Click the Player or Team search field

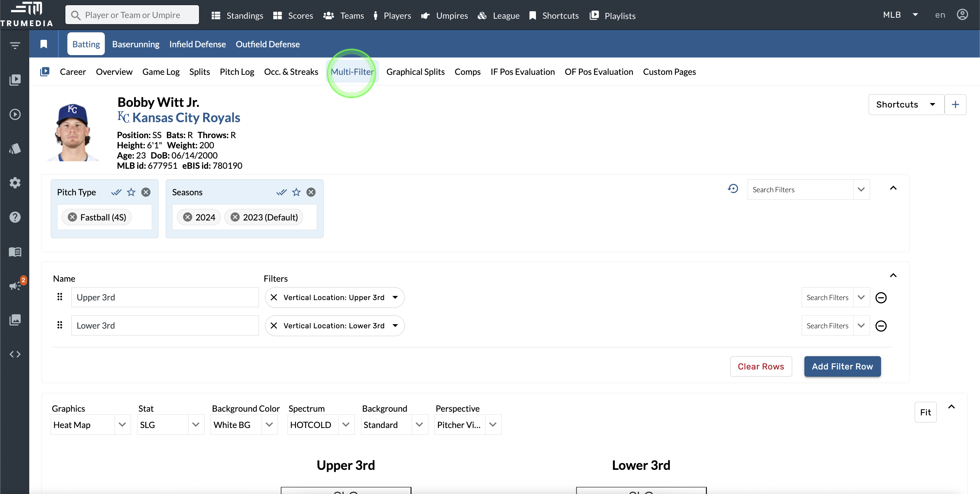click(132, 15)
